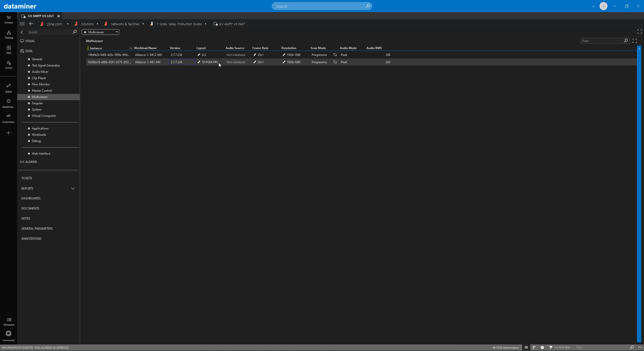Screen dimensions: 644x351
Task: Open the Workloads page
Action: tap(39, 135)
